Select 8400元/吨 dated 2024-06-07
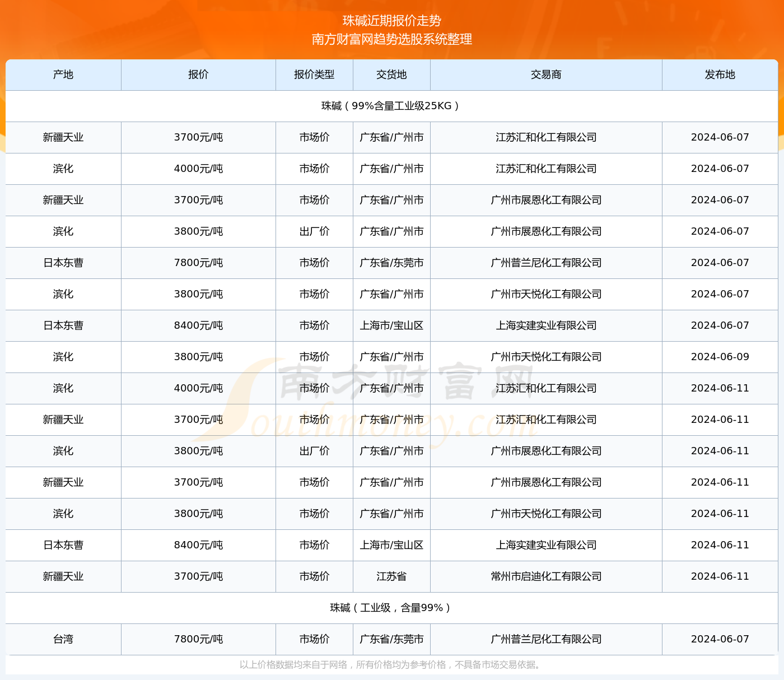 pyautogui.click(x=198, y=325)
